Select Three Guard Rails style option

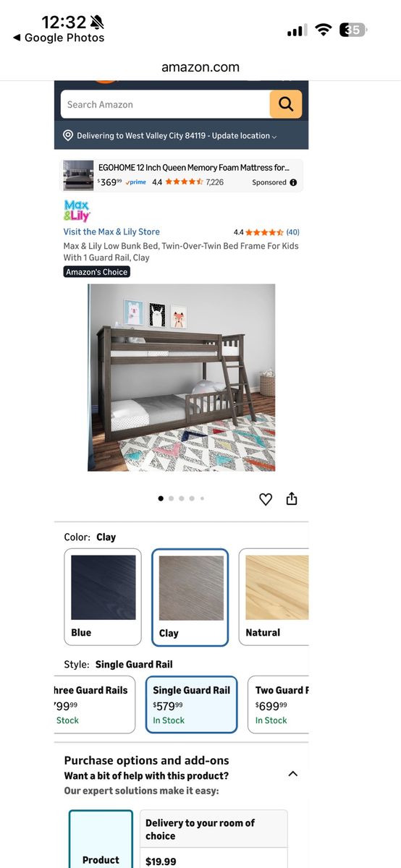[95, 705]
